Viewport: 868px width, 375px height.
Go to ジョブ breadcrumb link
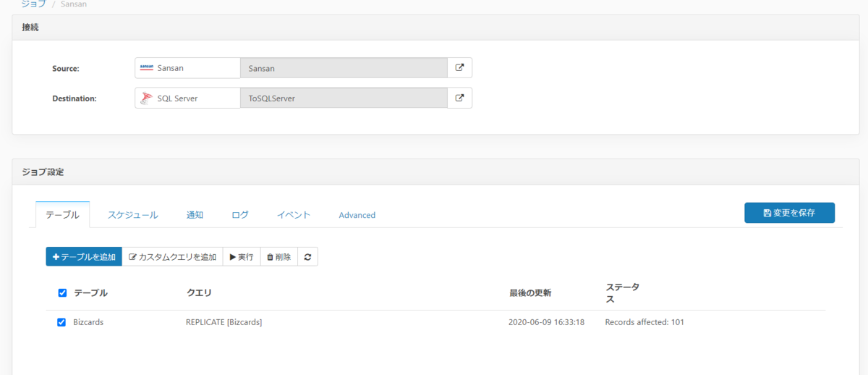click(33, 4)
